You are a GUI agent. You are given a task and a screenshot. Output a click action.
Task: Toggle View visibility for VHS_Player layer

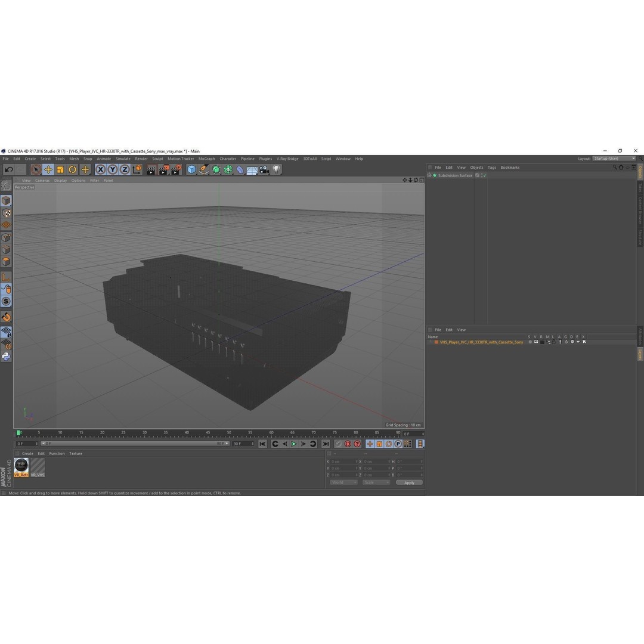[536, 342]
